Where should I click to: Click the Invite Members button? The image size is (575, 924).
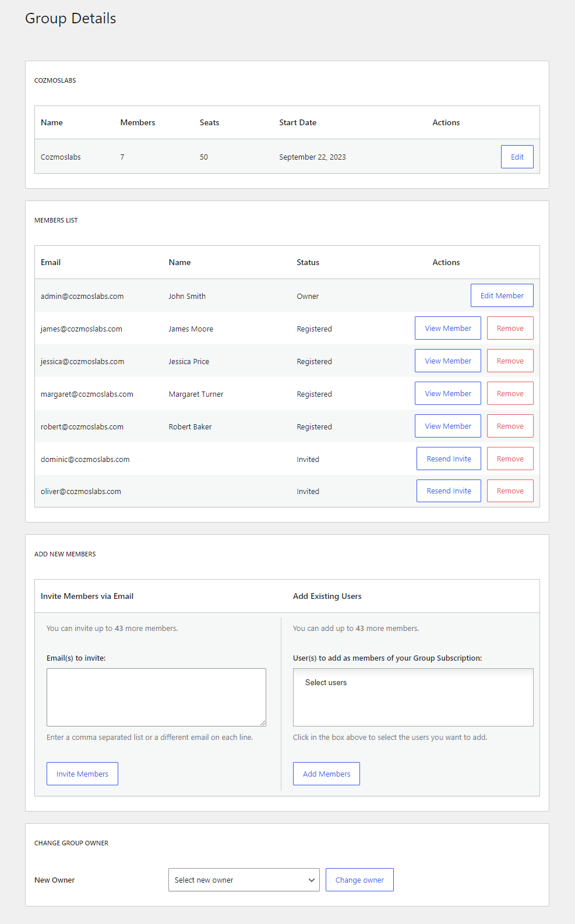(x=82, y=774)
